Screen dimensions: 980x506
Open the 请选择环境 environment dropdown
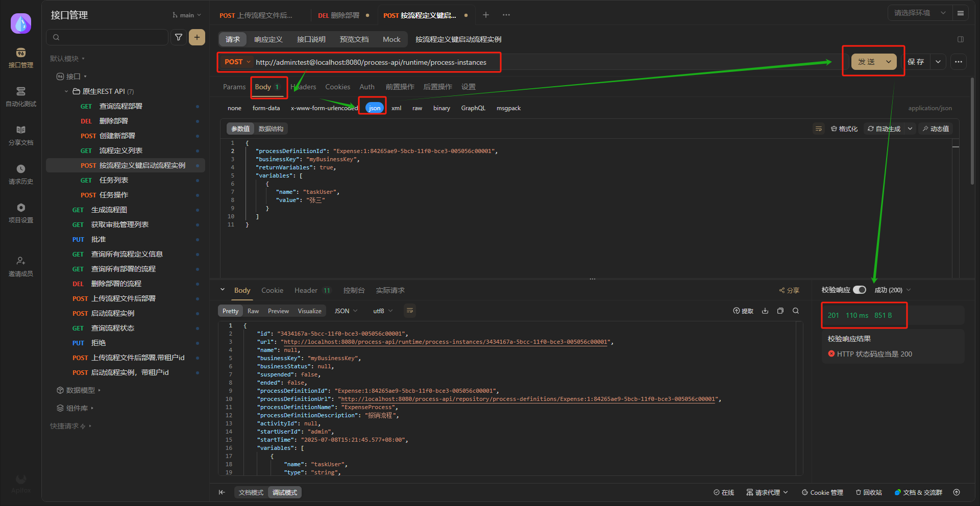click(x=920, y=13)
